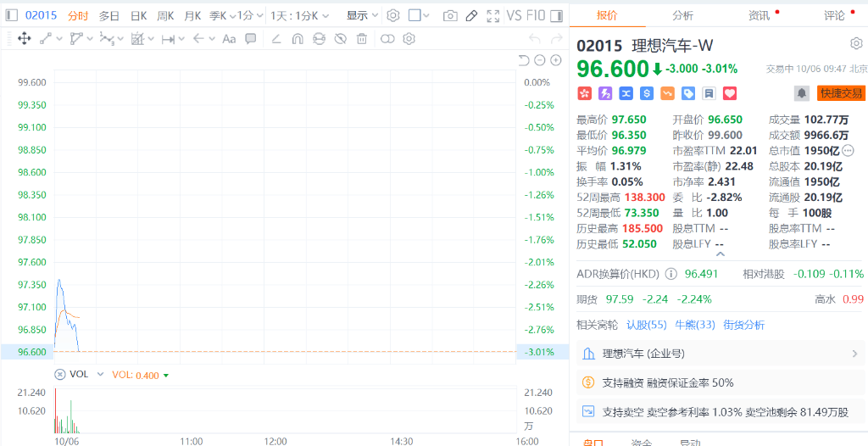Viewport: 868px width, 446px height.
Task: Remove the VOL indicator with X
Action: point(59,374)
